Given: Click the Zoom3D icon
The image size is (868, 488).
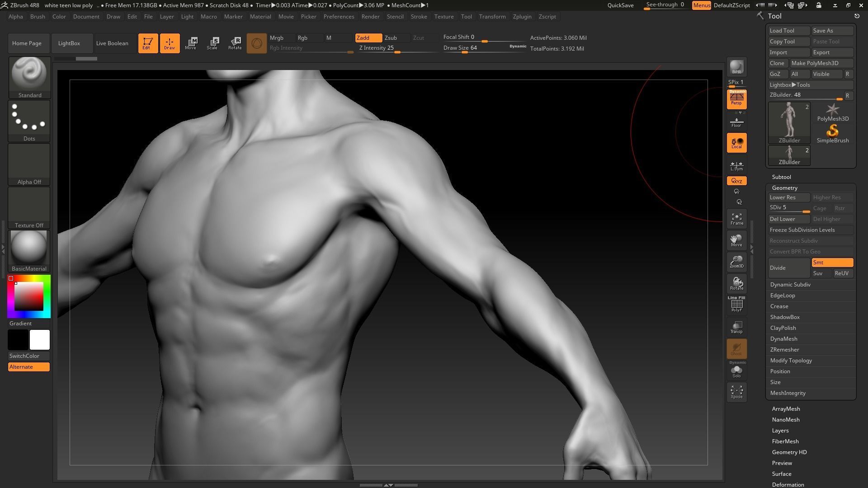Looking at the screenshot, I should (736, 262).
